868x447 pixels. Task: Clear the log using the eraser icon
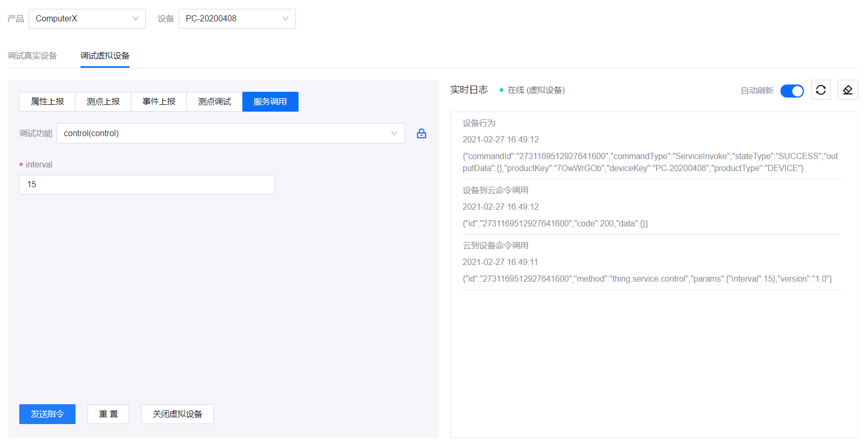tap(847, 90)
